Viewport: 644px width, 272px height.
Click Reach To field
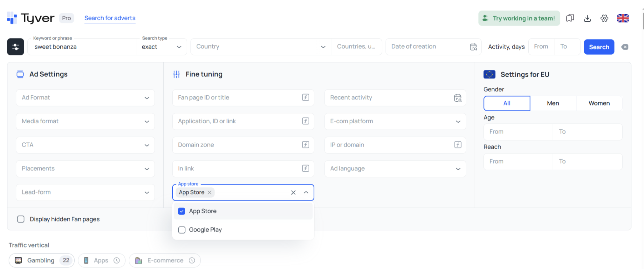pyautogui.click(x=587, y=162)
